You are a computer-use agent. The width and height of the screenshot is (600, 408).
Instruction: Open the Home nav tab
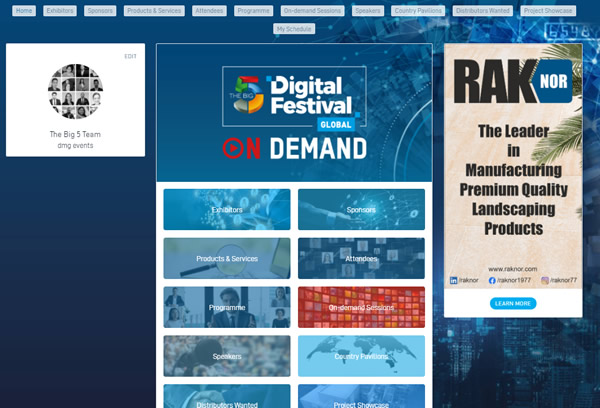point(24,11)
